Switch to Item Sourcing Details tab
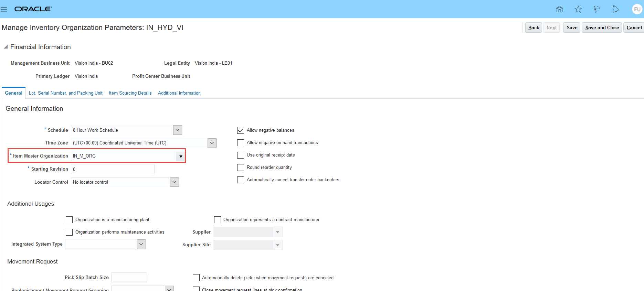This screenshot has width=644, height=291. coord(130,93)
